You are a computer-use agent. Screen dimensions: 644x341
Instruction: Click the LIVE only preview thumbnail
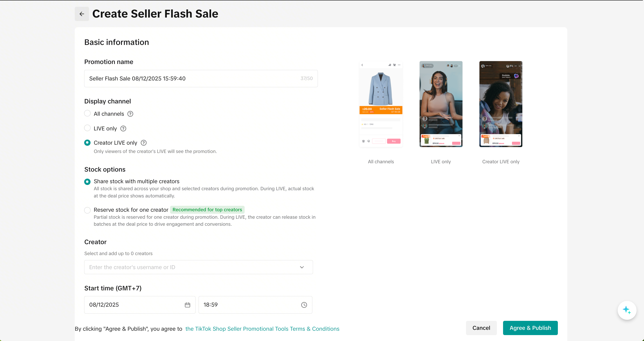pos(441,104)
